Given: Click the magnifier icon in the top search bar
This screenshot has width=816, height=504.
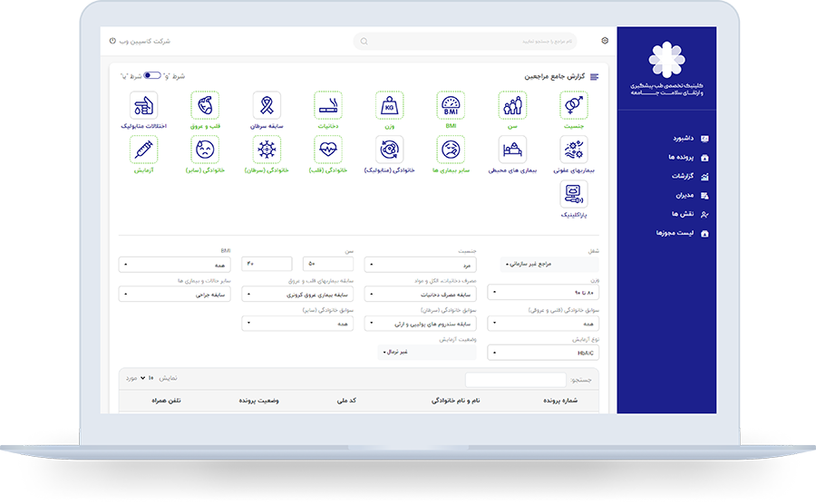Looking at the screenshot, I should (364, 41).
